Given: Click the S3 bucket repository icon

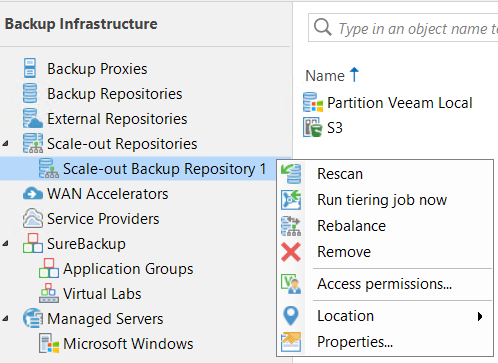Looking at the screenshot, I should click(313, 127).
